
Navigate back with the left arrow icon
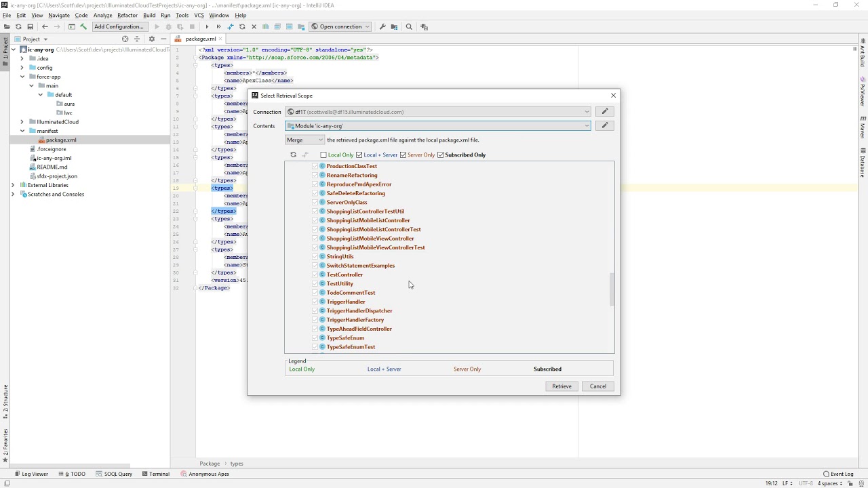pyautogui.click(x=45, y=26)
